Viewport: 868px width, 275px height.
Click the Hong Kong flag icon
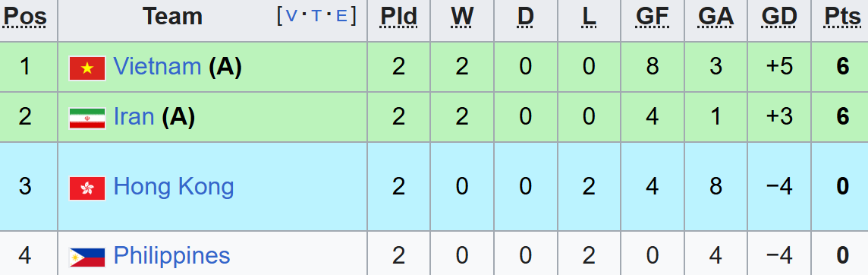point(87,188)
